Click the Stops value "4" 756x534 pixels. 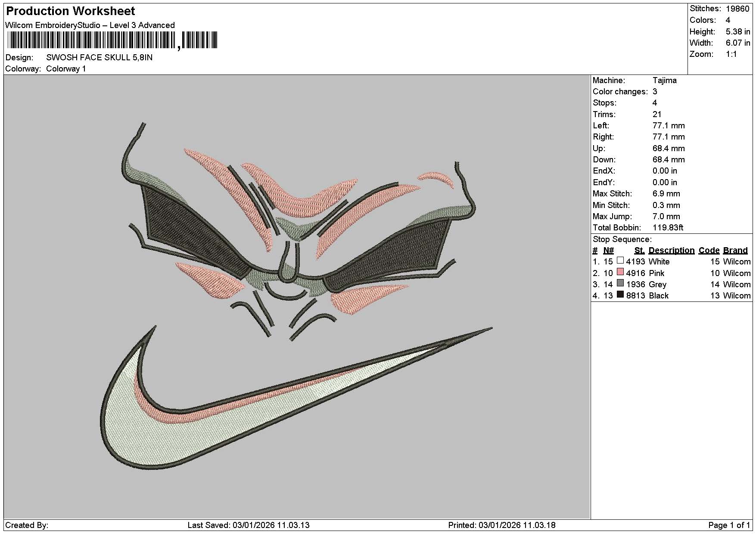coord(655,102)
